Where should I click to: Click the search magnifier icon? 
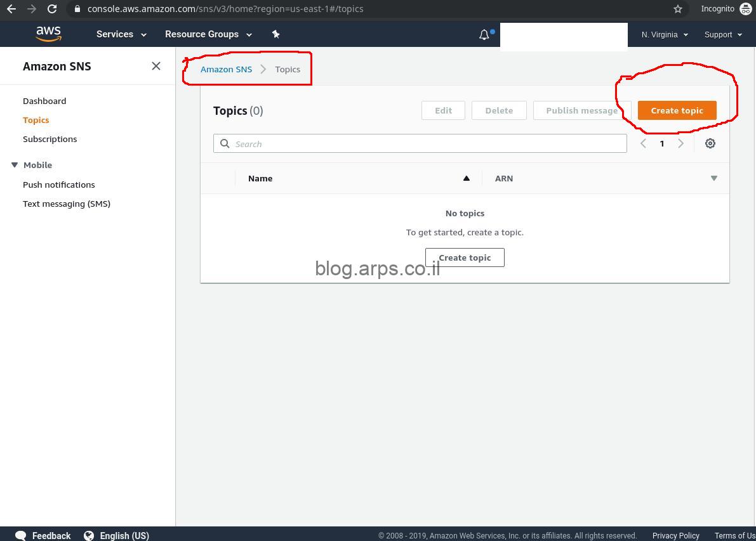point(225,143)
